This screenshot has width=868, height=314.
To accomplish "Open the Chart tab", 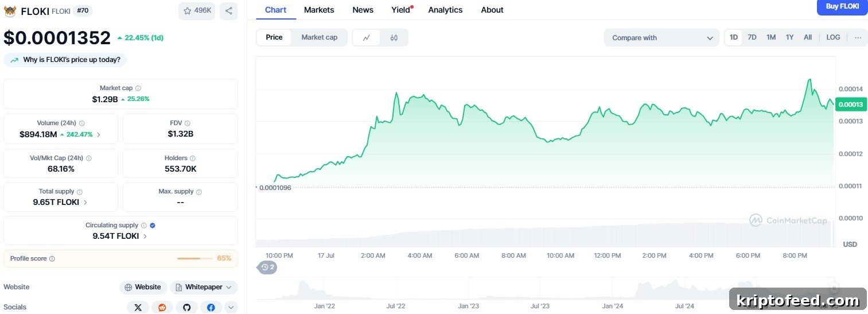I will pyautogui.click(x=275, y=10).
